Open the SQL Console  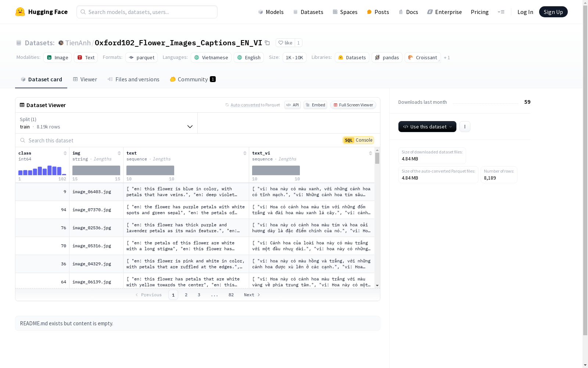coord(358,140)
